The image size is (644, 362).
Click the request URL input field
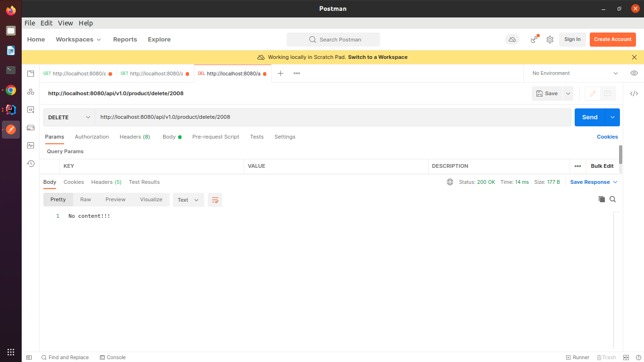[333, 117]
